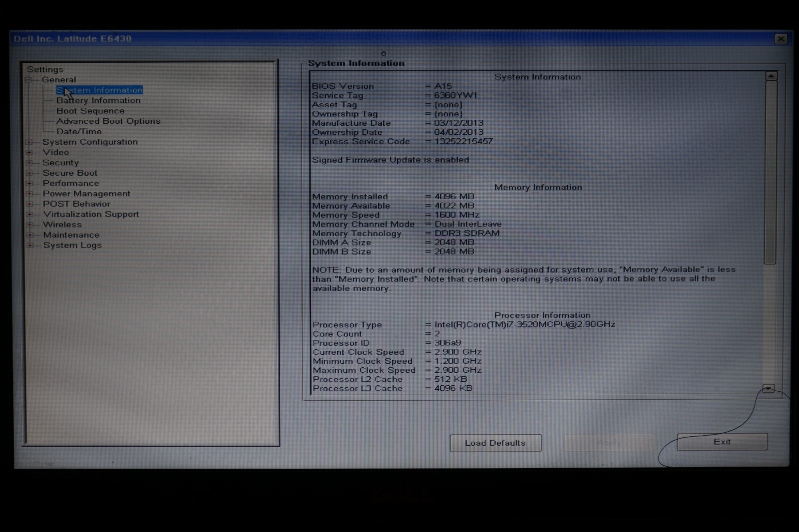Viewport: 799px width, 532px height.
Task: Expand the System Configuration node
Action: [x=29, y=142]
